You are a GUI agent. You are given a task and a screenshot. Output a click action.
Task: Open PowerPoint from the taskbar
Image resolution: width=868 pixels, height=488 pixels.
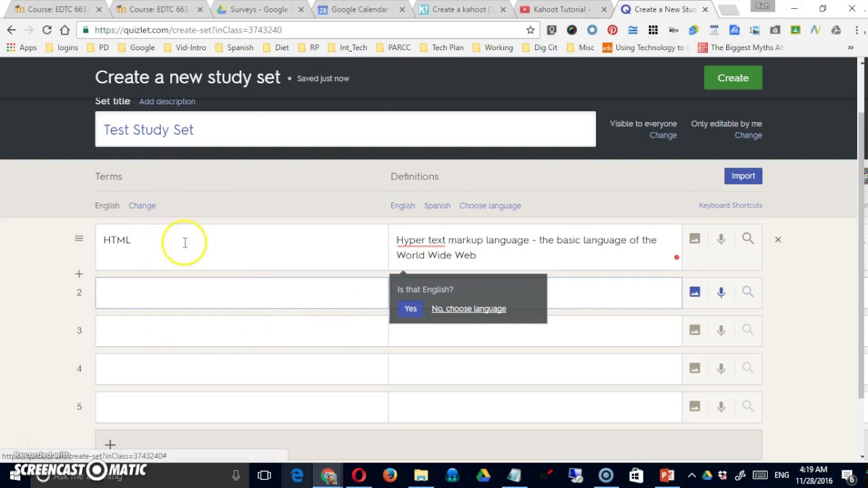click(x=667, y=475)
